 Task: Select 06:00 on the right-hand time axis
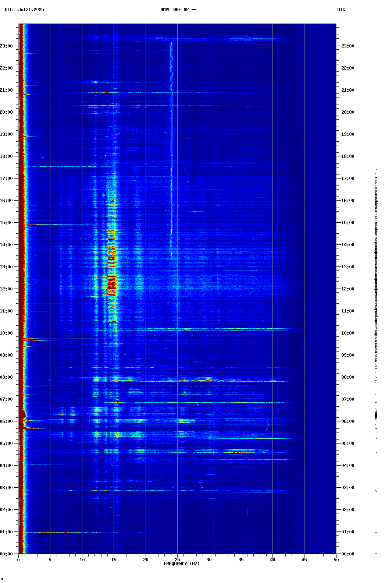pyautogui.click(x=348, y=421)
